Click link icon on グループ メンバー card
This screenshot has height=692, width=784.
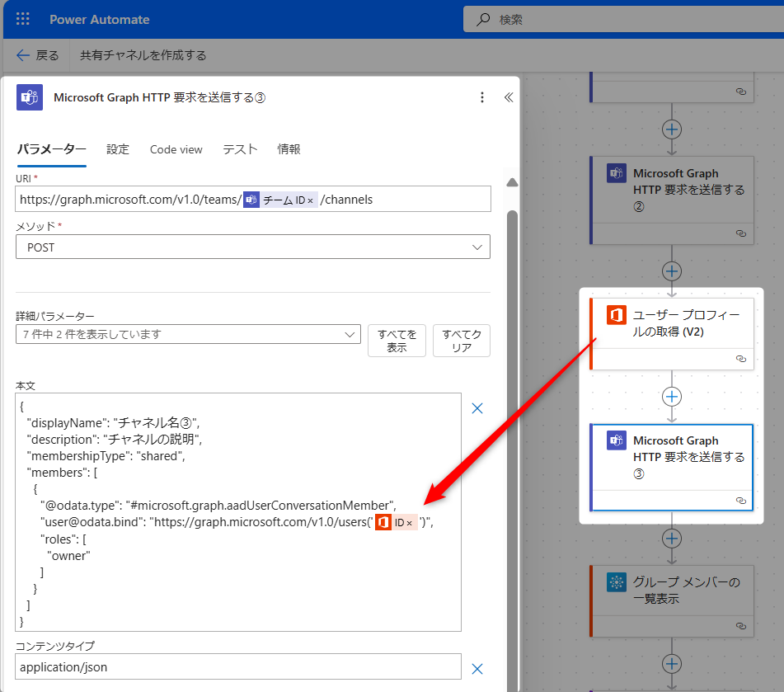(x=741, y=626)
